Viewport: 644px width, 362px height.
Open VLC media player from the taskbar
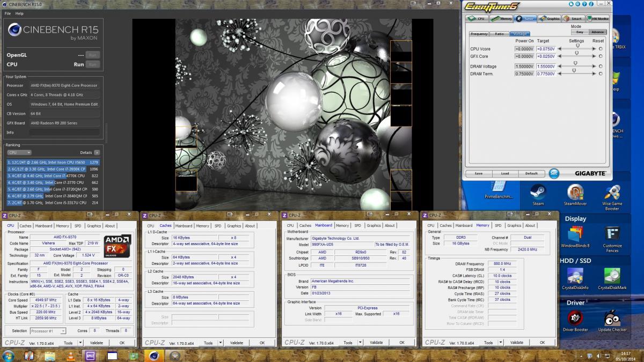tap(70, 355)
